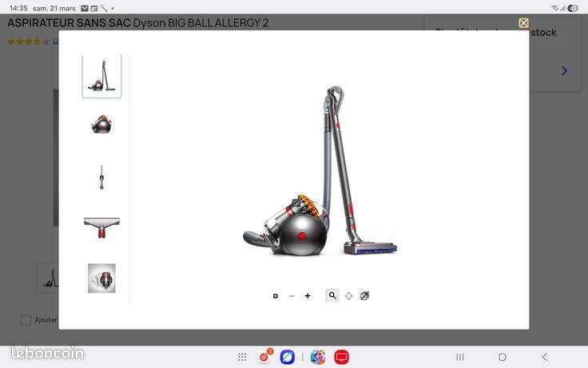
Task: Open the review link beside stars
Action: click(55, 42)
